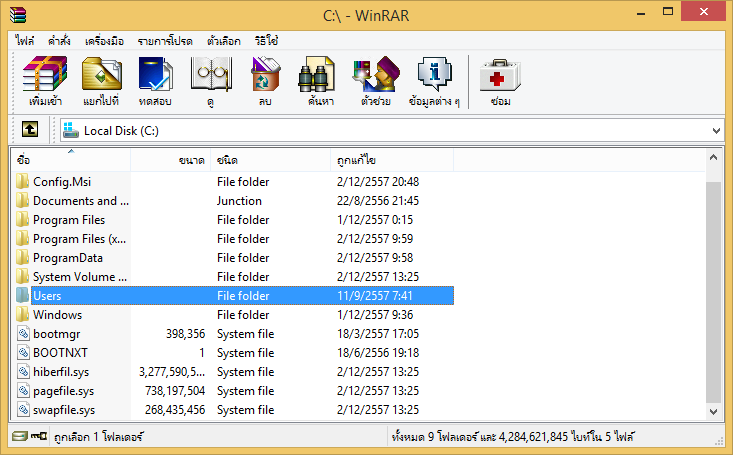This screenshot has width=733, height=455.
Task: Open the Wizard (ตัวช่วย) icon
Action: coord(376,74)
